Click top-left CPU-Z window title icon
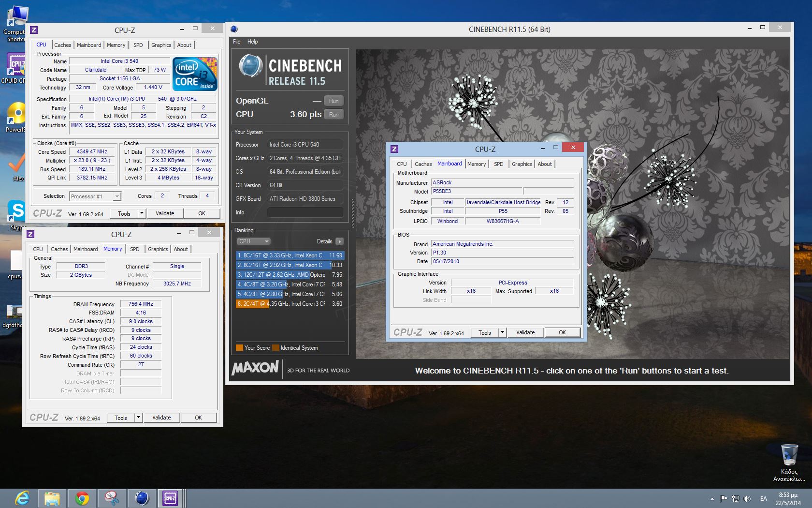Screen dimensions: 812x508 34,30
